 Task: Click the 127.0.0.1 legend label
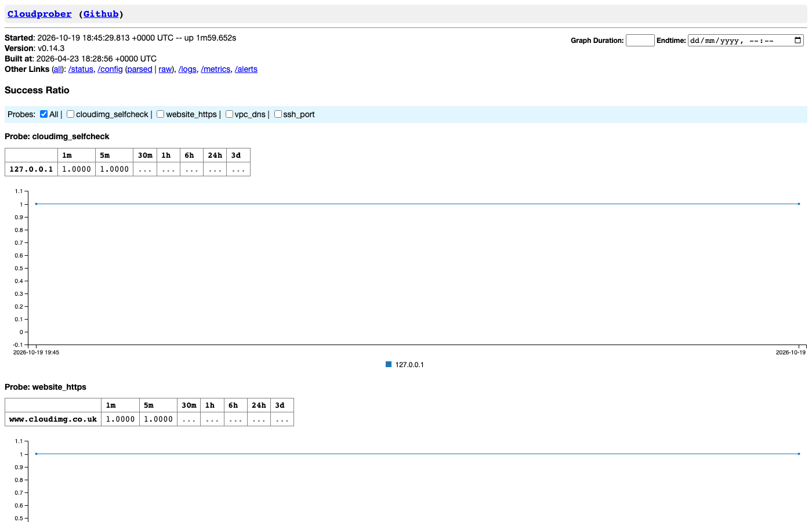click(409, 365)
